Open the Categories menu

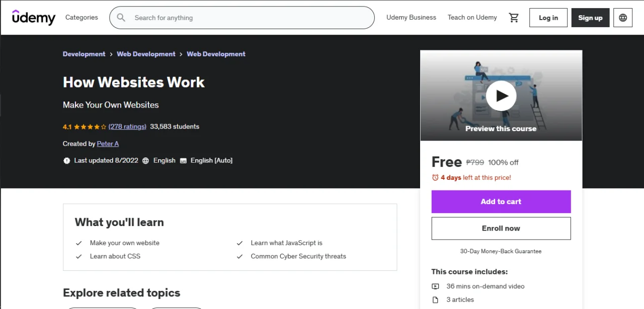pyautogui.click(x=82, y=18)
